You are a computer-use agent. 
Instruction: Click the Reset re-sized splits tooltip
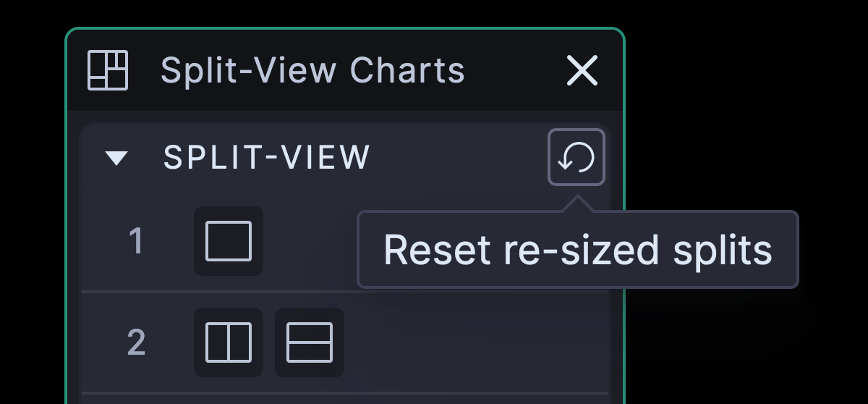[578, 250]
